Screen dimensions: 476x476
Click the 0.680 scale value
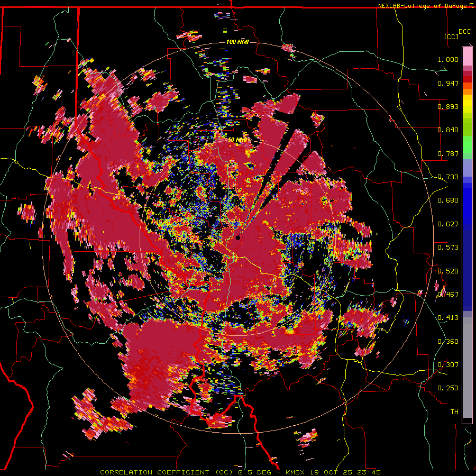pyautogui.click(x=448, y=200)
